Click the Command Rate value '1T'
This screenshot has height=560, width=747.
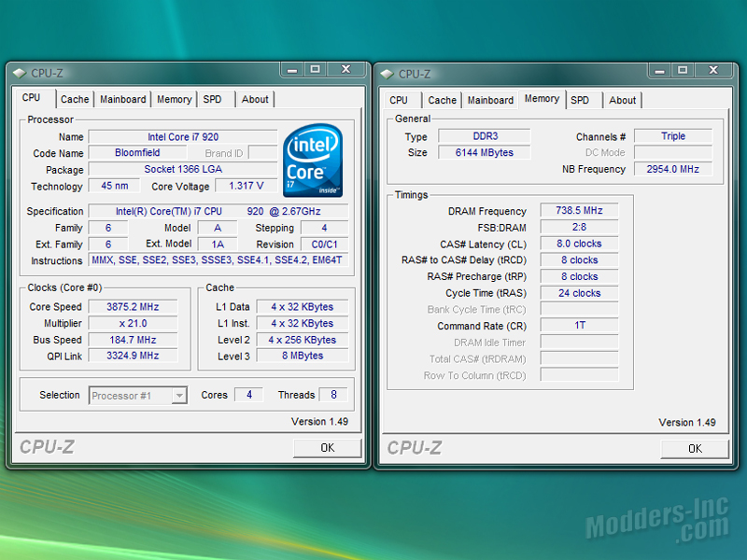click(579, 325)
